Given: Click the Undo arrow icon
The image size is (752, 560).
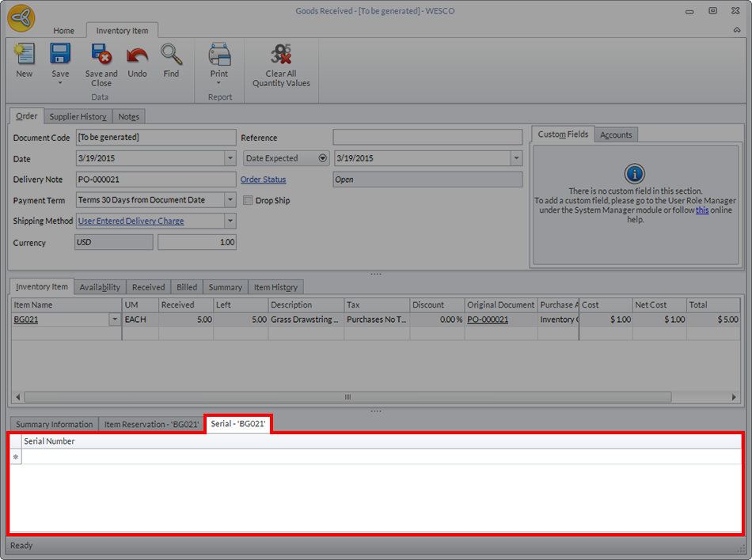Looking at the screenshot, I should click(x=137, y=55).
